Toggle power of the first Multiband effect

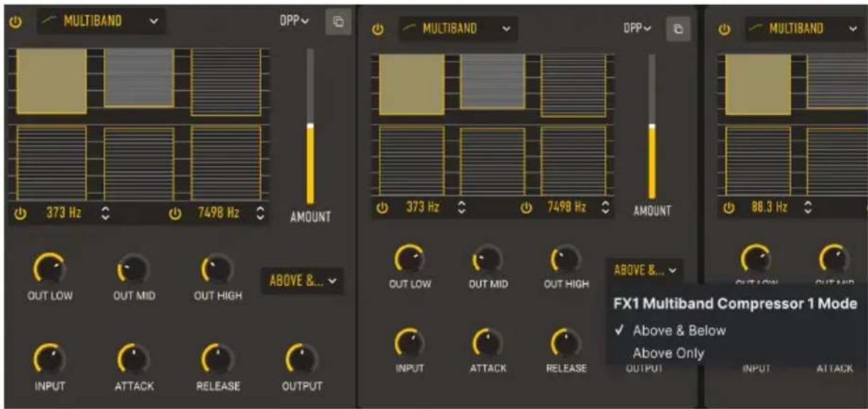pos(16,21)
